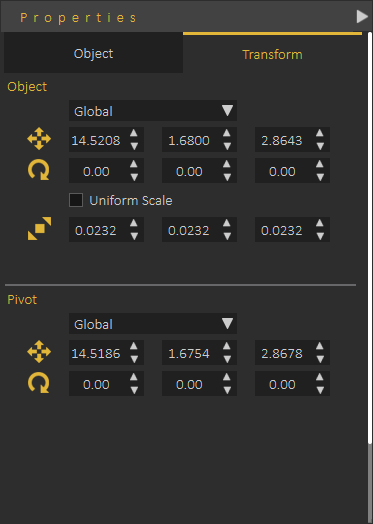373x524 pixels.
Task: Decrease Pivot Y position 1.6754 down arrow
Action: tap(227, 359)
